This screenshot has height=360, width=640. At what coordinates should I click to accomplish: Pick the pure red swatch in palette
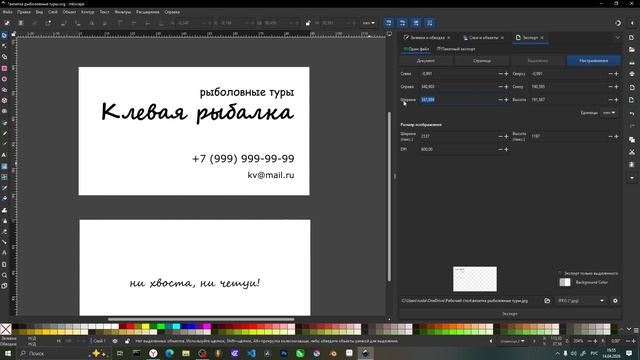130,327
